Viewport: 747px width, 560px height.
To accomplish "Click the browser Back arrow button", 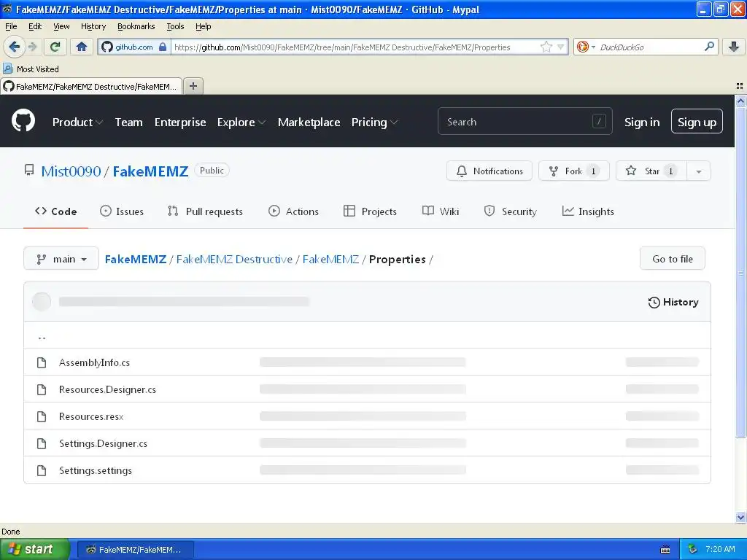I will [x=14, y=47].
